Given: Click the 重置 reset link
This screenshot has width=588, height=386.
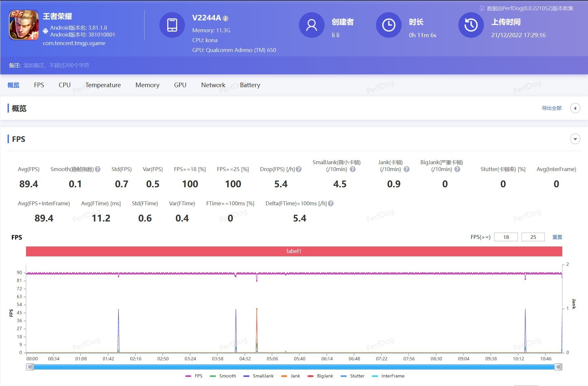Looking at the screenshot, I should (x=557, y=237).
